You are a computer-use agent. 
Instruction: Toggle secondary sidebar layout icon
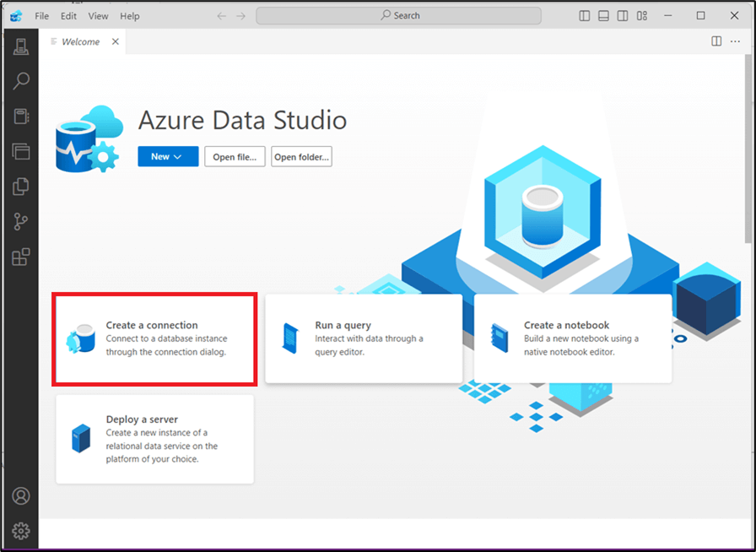click(x=623, y=16)
